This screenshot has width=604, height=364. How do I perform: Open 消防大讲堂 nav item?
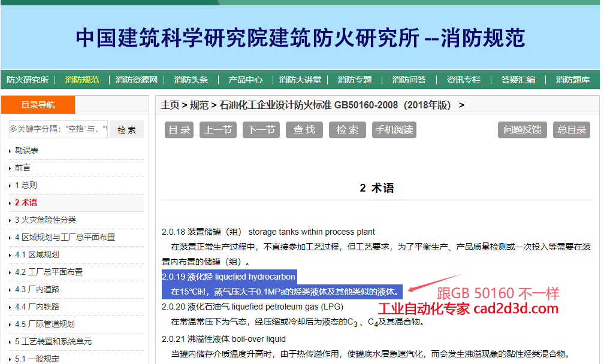point(300,80)
